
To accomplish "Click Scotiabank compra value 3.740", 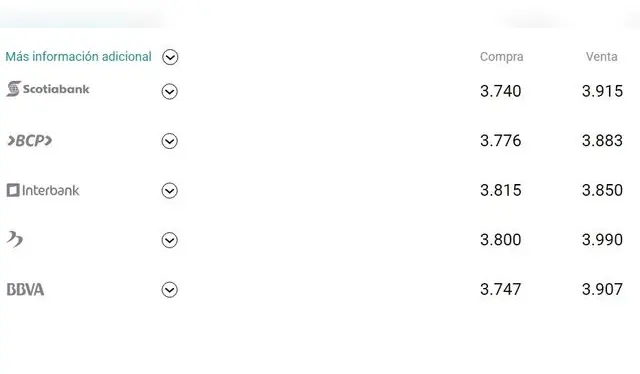I will [x=500, y=91].
